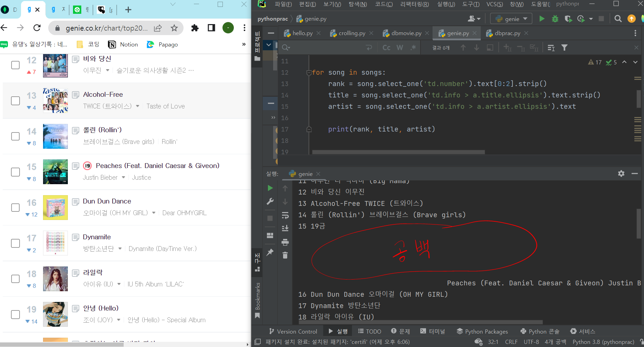Open the editor tabs three-dot menu
This screenshot has height=347, width=644.
(635, 33)
